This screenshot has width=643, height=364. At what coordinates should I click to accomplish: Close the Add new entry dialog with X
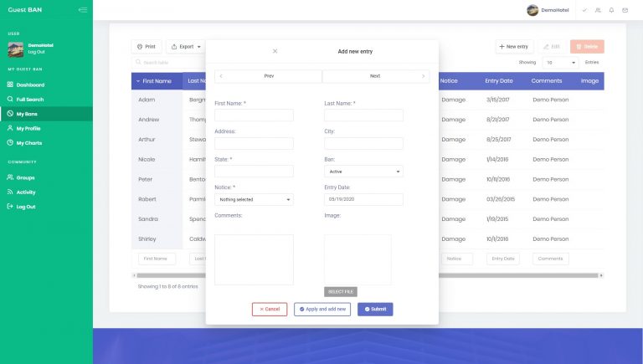coord(275,51)
